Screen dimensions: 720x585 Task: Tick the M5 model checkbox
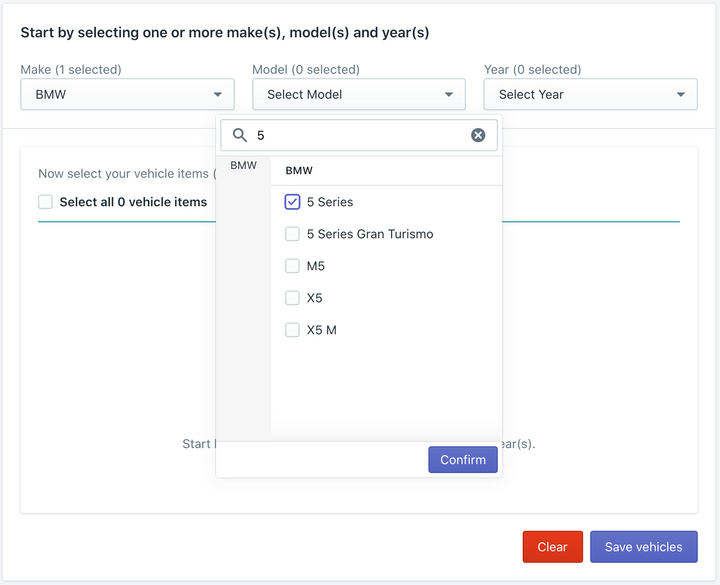[x=292, y=266]
